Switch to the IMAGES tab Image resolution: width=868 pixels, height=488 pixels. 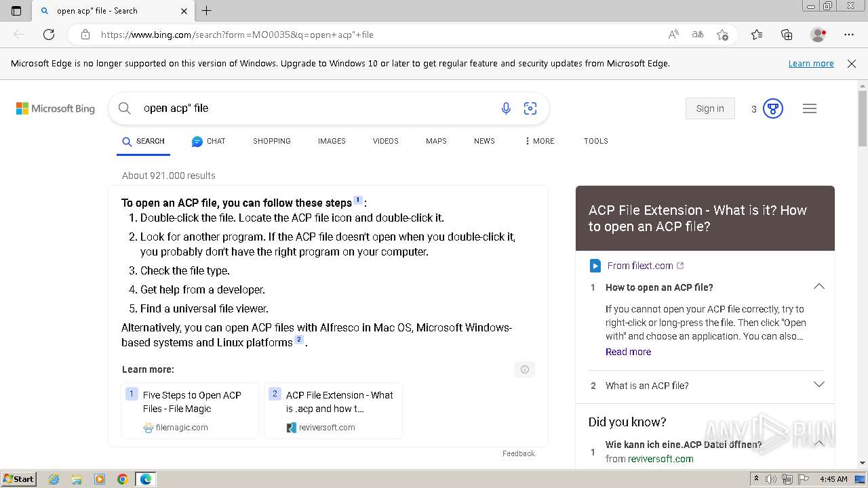coord(332,142)
